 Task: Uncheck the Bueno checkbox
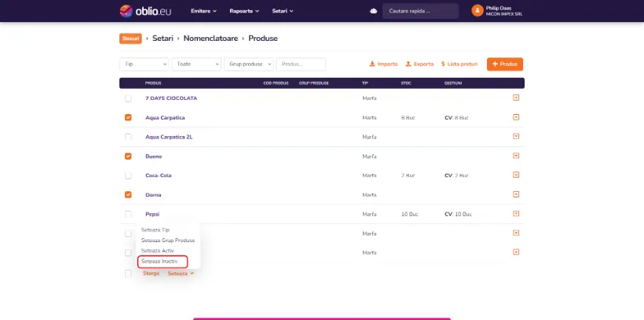tap(128, 156)
